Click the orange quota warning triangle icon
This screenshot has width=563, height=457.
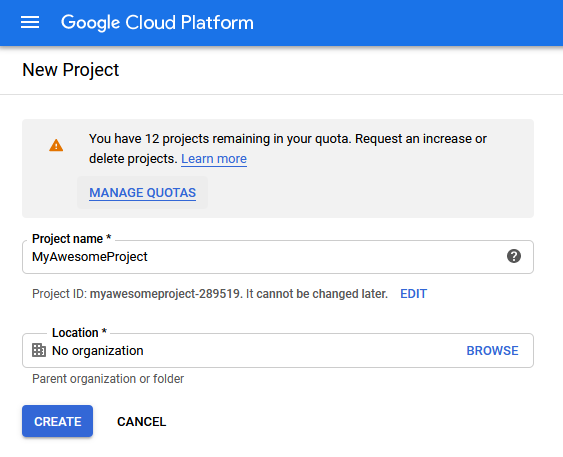56,145
